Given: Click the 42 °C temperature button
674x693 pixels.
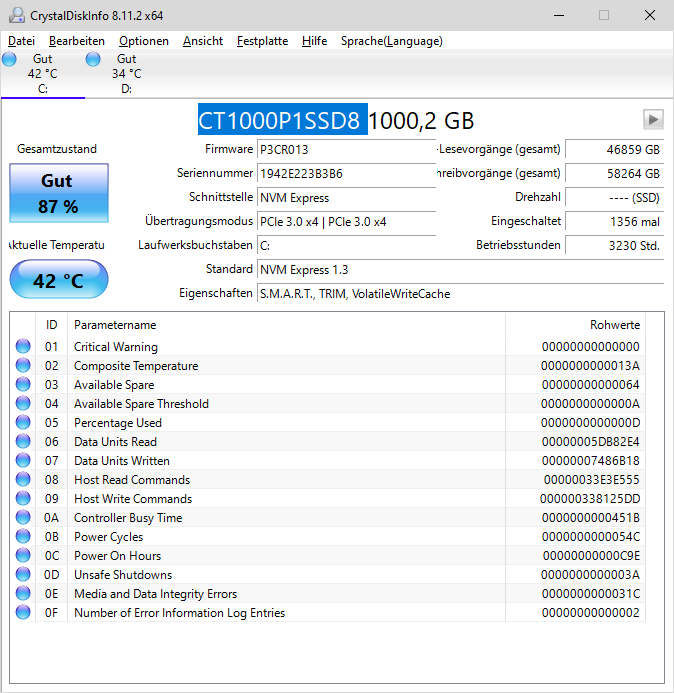Looking at the screenshot, I should click(x=59, y=280).
